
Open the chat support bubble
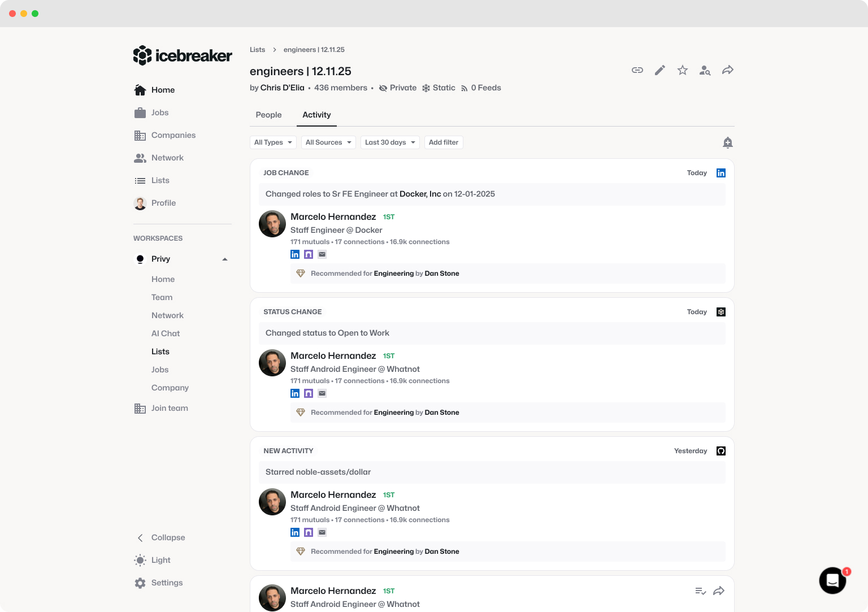tap(832, 580)
